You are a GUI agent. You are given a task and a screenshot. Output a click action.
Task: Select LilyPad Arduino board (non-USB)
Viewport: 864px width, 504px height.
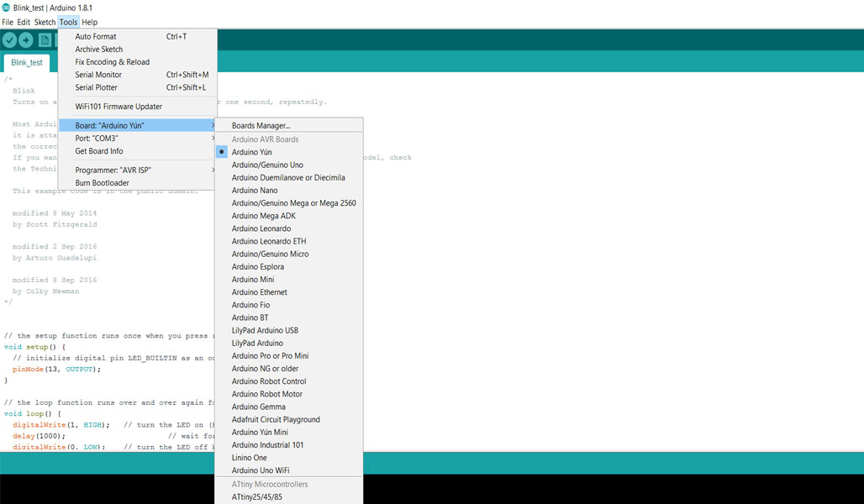pos(289,343)
